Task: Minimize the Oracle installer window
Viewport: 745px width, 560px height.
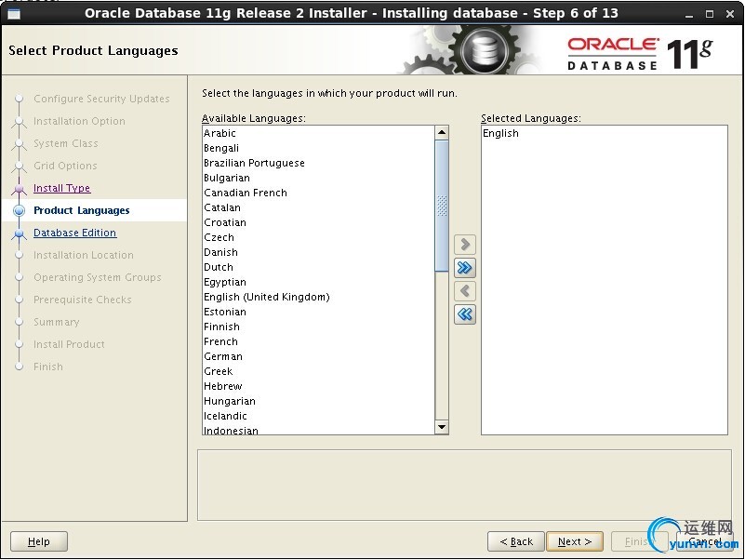Action: 689,14
